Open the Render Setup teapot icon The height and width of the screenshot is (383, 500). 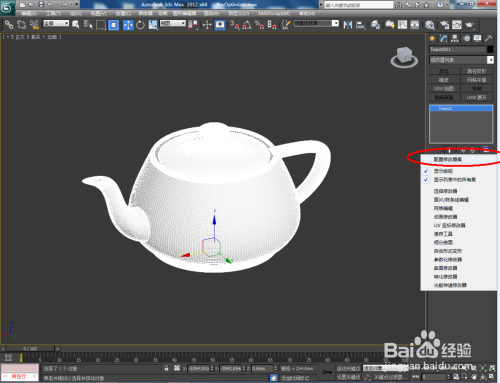[x=444, y=25]
